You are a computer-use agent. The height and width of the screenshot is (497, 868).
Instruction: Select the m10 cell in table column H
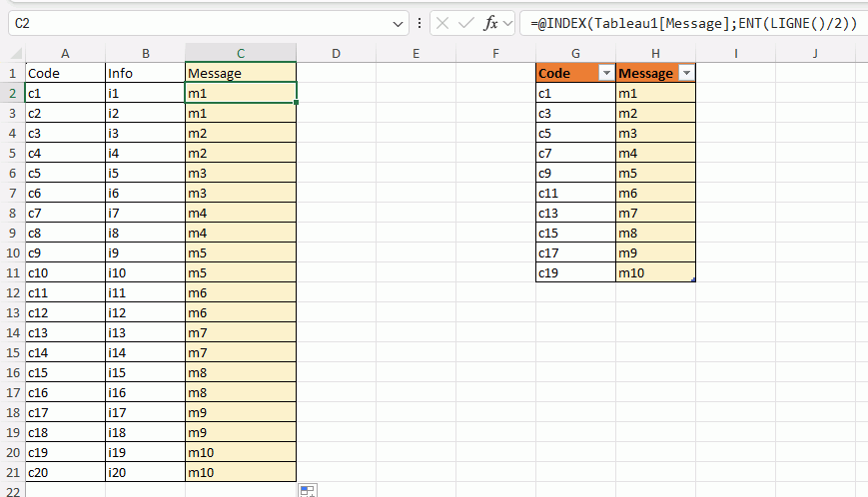coord(654,272)
